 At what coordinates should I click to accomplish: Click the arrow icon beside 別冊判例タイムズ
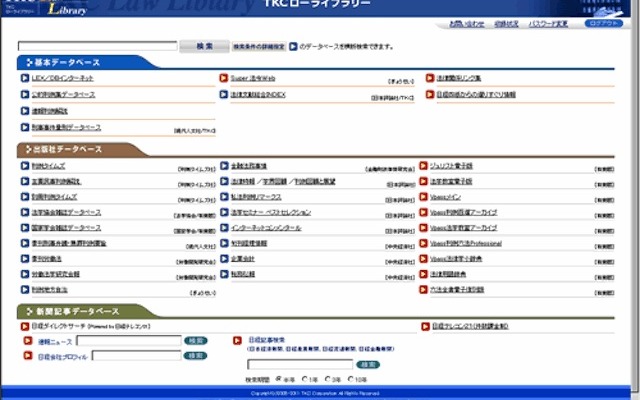25,197
